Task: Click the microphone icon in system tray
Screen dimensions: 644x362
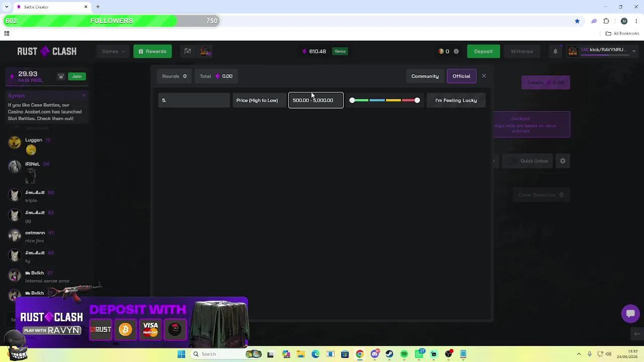Action: (590, 354)
